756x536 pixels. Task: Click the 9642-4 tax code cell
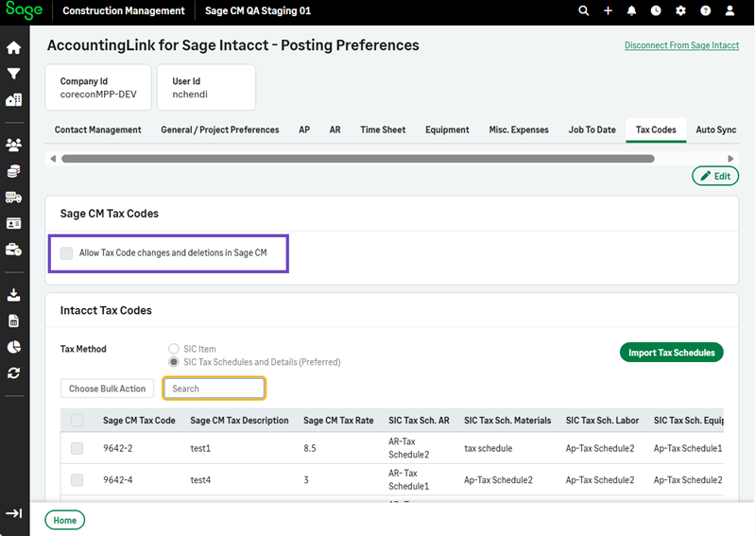tap(117, 480)
